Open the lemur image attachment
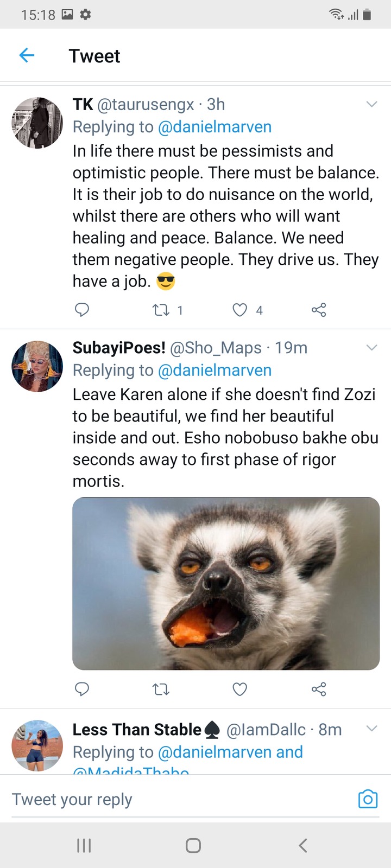Viewport: 391px width, 868px height. tap(226, 584)
